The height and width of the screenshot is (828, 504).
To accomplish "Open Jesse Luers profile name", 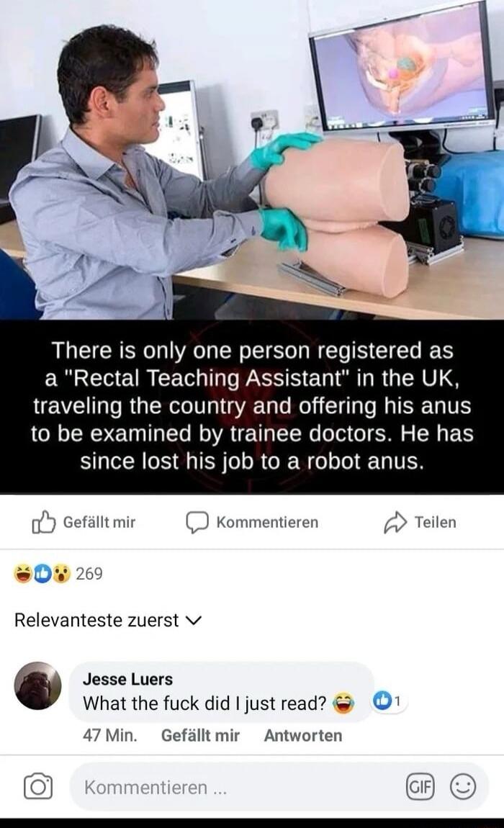I will pyautogui.click(x=128, y=679).
